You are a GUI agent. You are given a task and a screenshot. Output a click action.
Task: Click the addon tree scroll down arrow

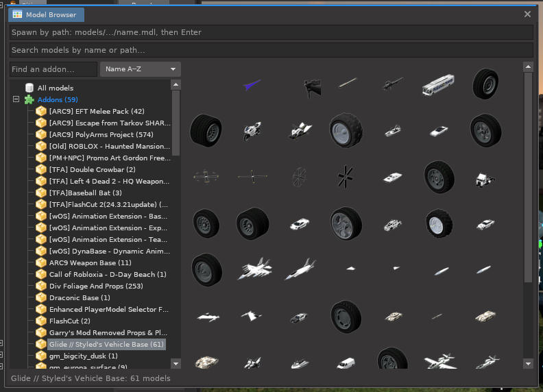[176, 364]
